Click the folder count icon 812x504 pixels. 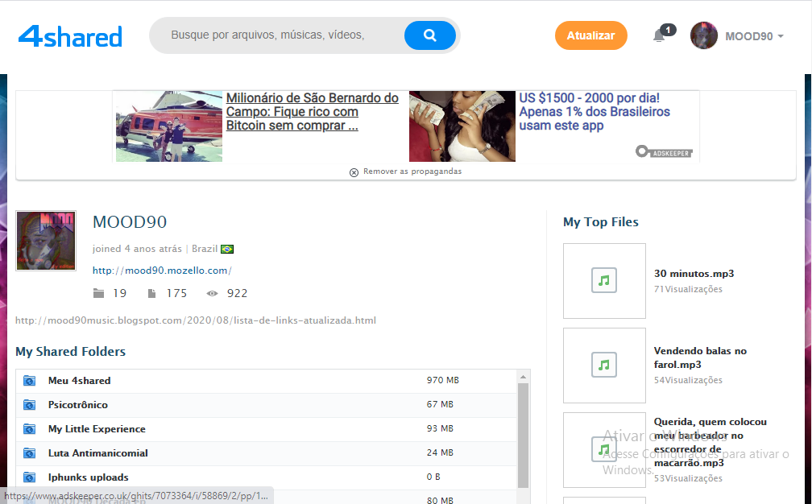[98, 293]
